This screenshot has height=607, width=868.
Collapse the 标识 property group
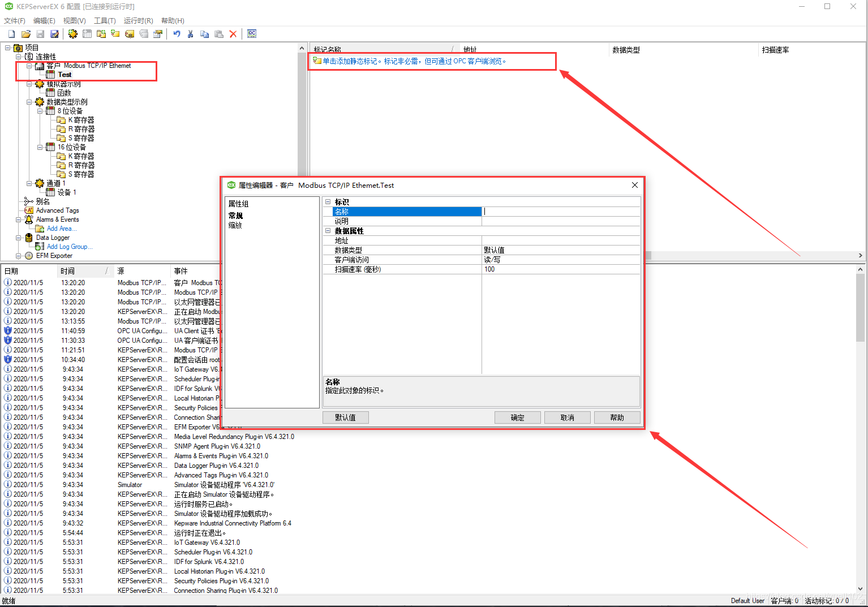[x=328, y=201]
